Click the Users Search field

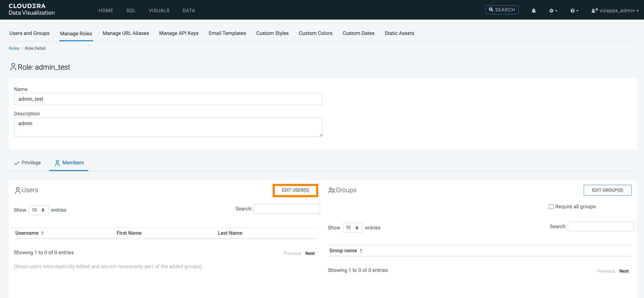tap(287, 209)
